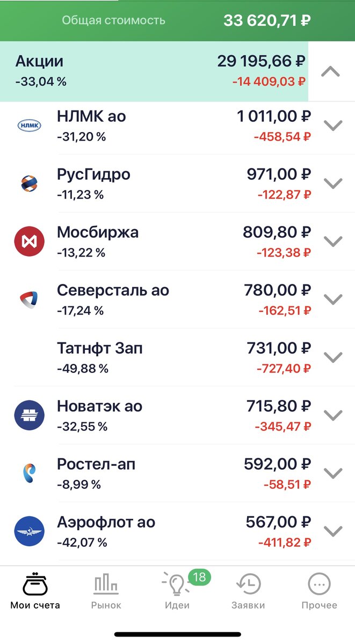
Task: Expand the Татнфт Зап row
Action: (334, 356)
